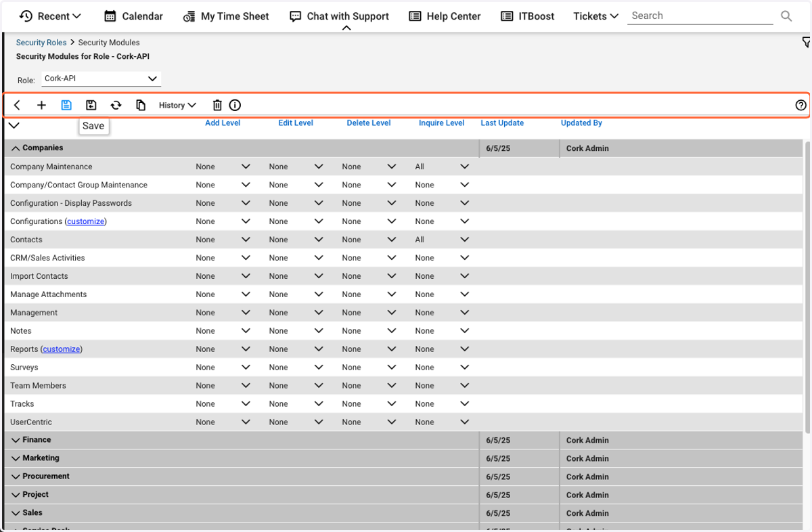Open Company Maintenance Add Level dropdown
The width and height of the screenshot is (812, 532).
pyautogui.click(x=223, y=167)
